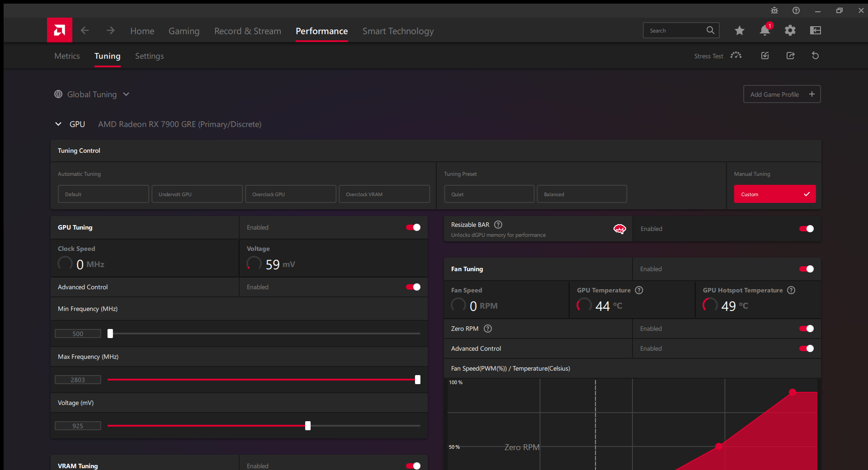
Task: Select Overclock VRAM option
Action: pos(384,194)
